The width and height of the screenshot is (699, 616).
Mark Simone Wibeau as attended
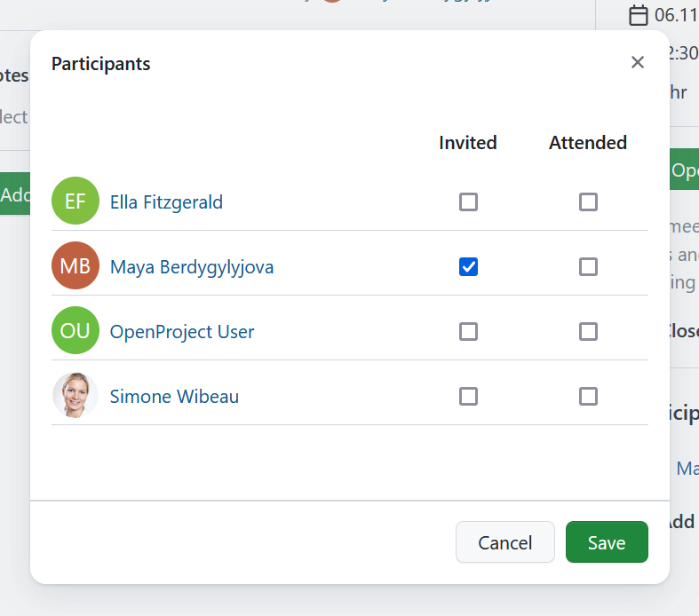[588, 396]
